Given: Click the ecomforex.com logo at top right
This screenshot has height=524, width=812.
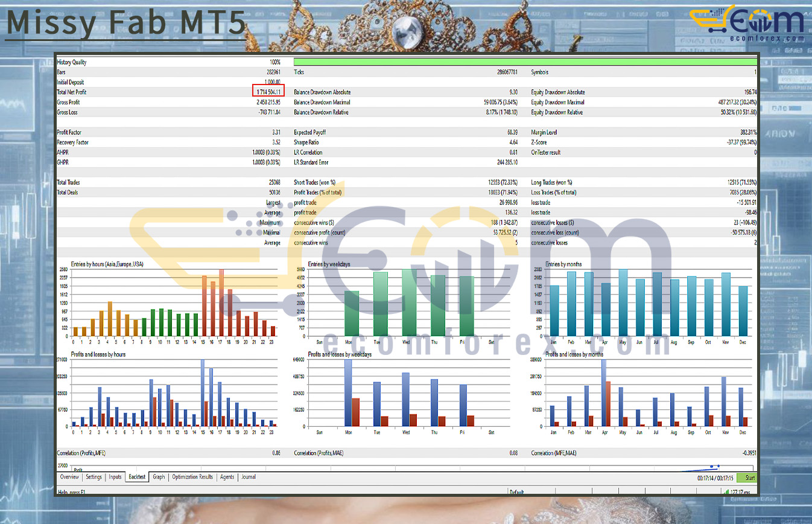Looking at the screenshot, I should point(747,22).
